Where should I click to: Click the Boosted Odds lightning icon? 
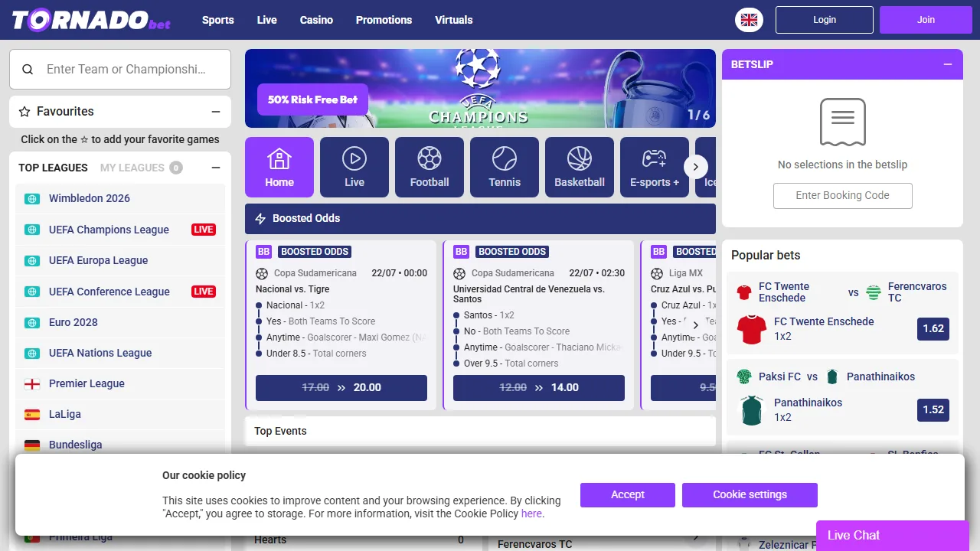260,218
